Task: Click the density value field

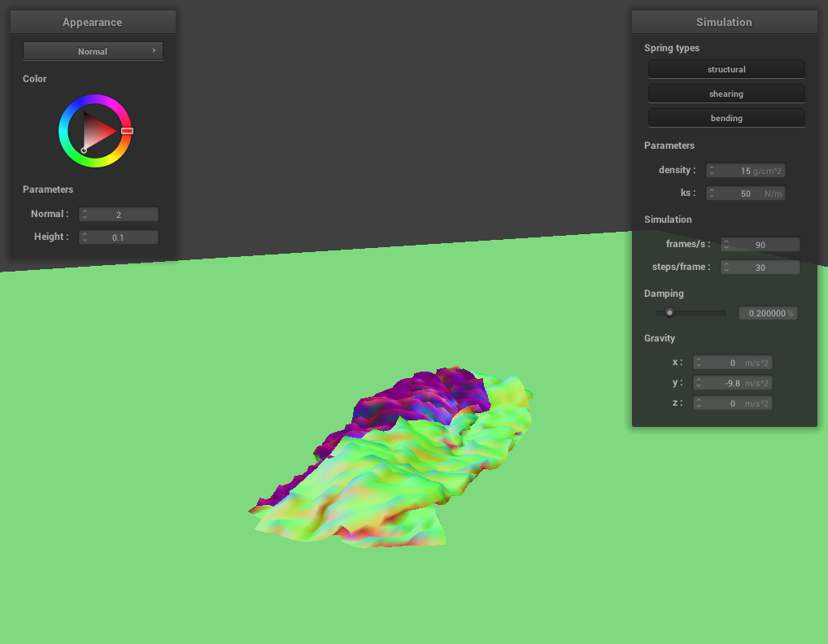Action: [x=746, y=171]
